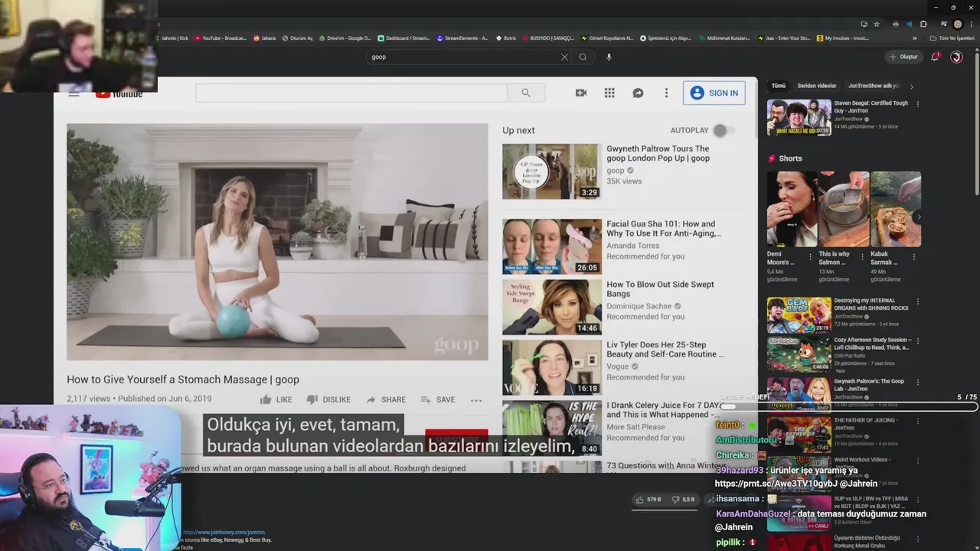Screen dimensions: 980x551
Task: Select the Seriden videolar chip
Action: point(817,86)
